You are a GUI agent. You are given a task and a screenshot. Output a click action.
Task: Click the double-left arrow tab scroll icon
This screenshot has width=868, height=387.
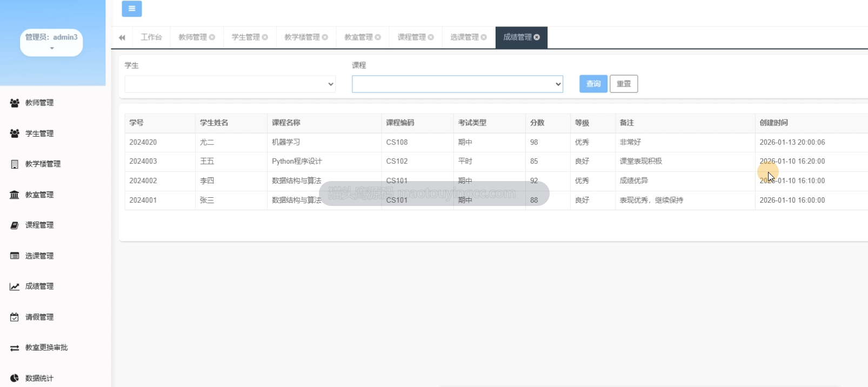(x=122, y=37)
